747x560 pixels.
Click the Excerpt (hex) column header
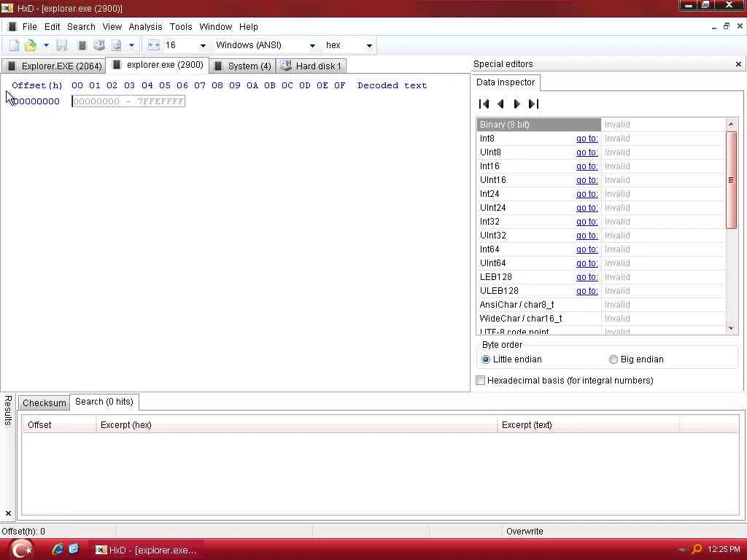(x=296, y=425)
